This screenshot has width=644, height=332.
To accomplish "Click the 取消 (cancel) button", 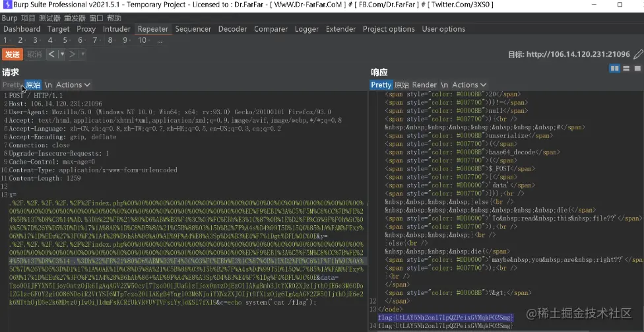I will pos(34,54).
